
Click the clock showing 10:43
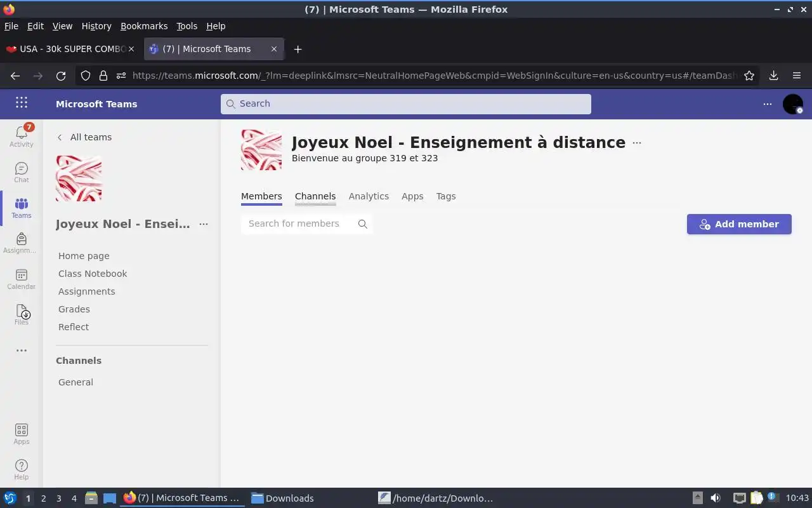click(x=797, y=498)
